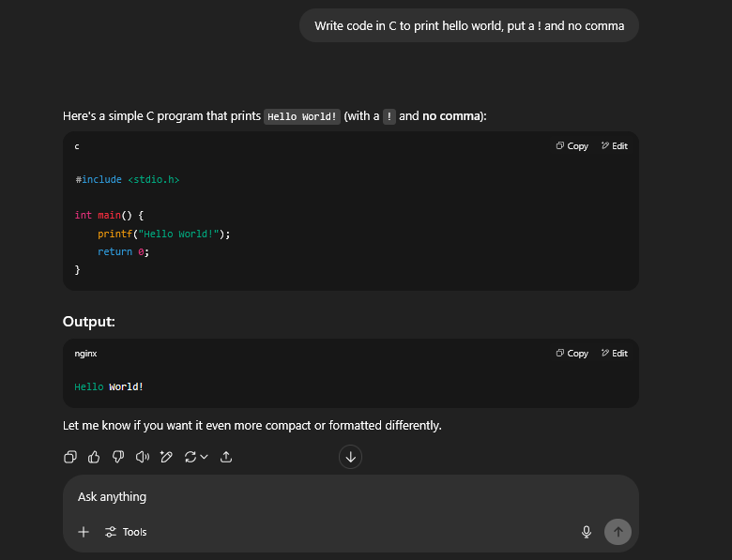
Task: Click the 'Hello World!' output text
Action: tap(109, 386)
